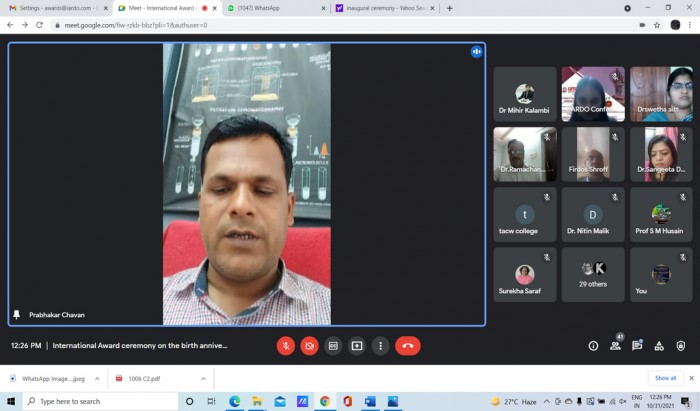Viewport: 700px width, 411px height.
Task: Open the in-call chat messages icon
Action: tap(637, 346)
